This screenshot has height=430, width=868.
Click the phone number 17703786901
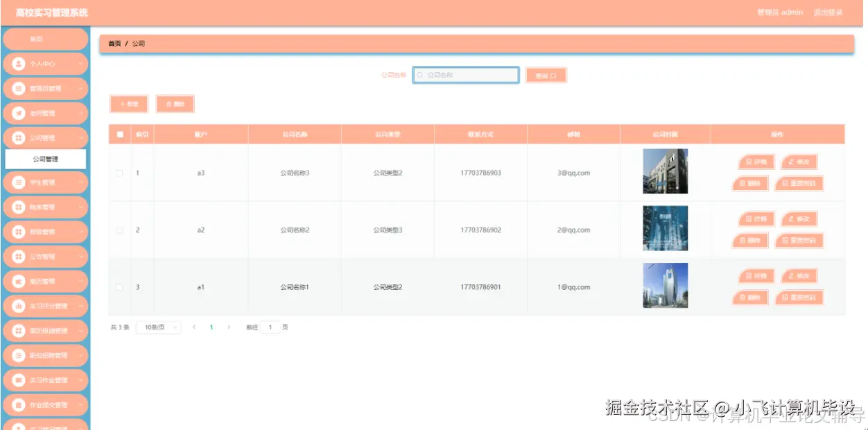[x=480, y=287]
